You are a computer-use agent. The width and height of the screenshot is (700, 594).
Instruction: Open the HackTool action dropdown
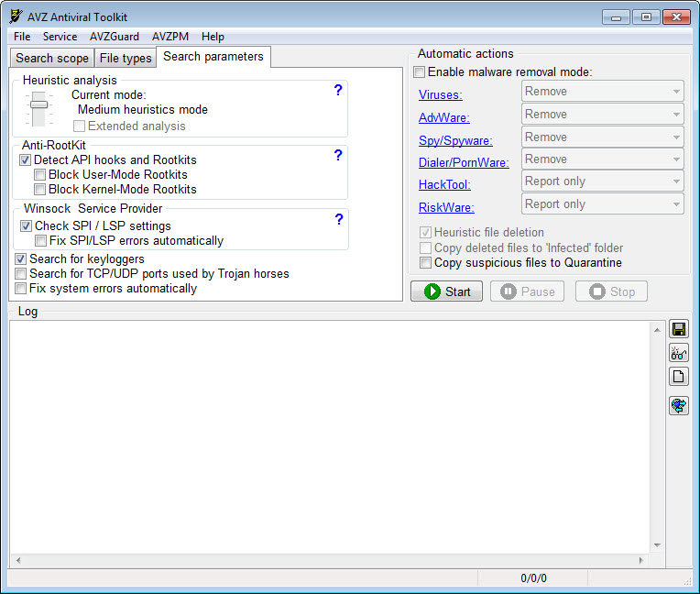602,181
